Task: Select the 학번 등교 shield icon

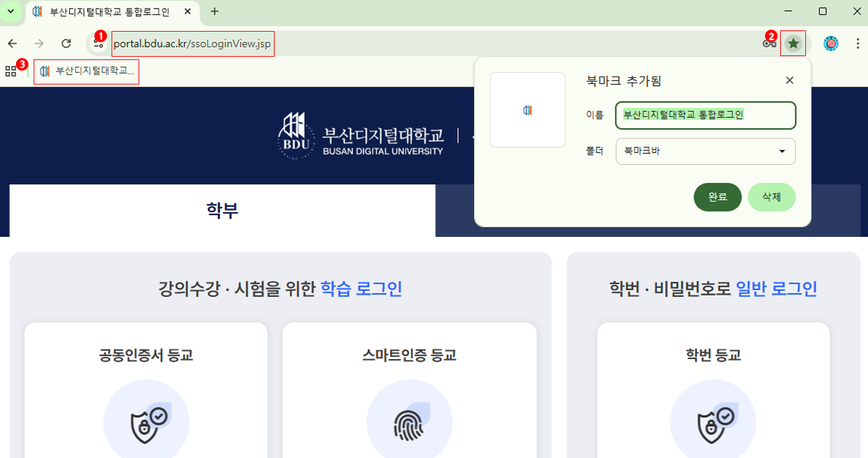Action: point(713,420)
